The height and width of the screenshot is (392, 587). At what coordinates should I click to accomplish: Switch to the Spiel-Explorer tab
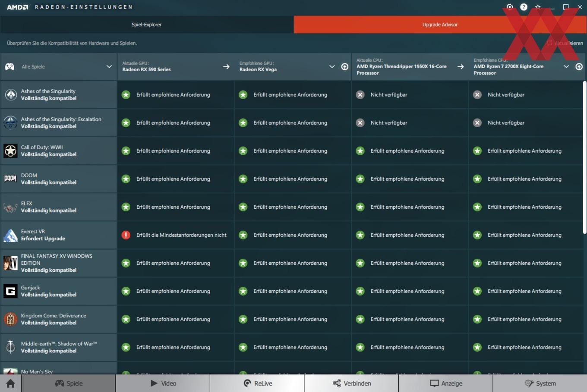click(x=147, y=25)
